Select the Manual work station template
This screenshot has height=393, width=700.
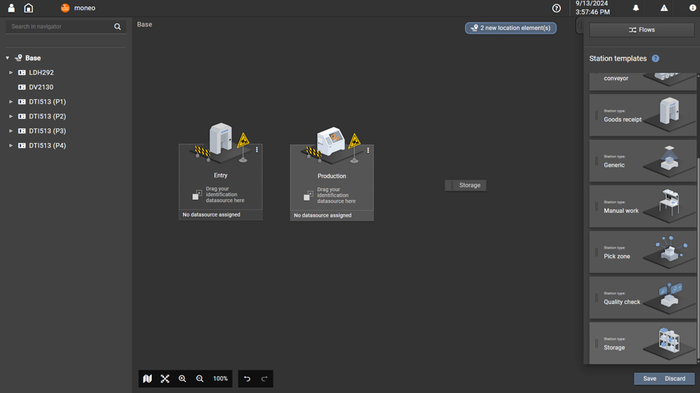coord(642,206)
